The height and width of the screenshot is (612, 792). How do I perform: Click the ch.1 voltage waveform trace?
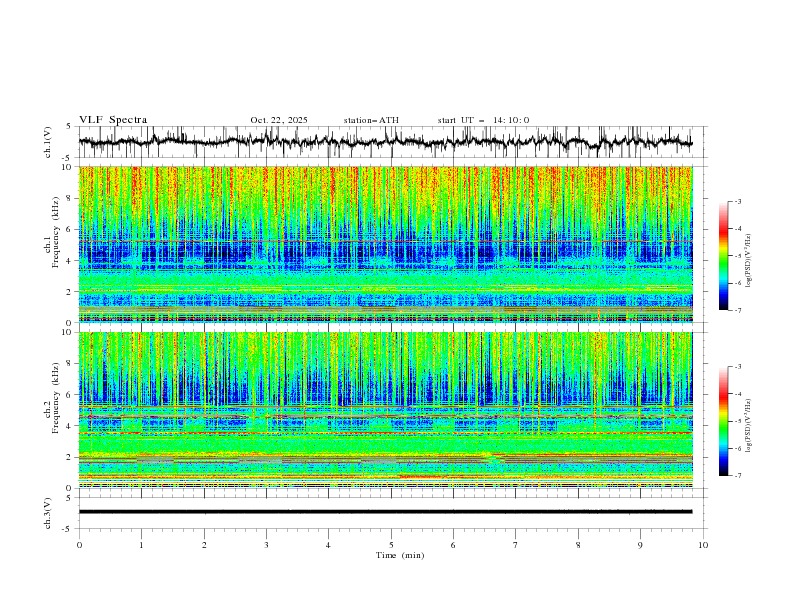pos(385,142)
